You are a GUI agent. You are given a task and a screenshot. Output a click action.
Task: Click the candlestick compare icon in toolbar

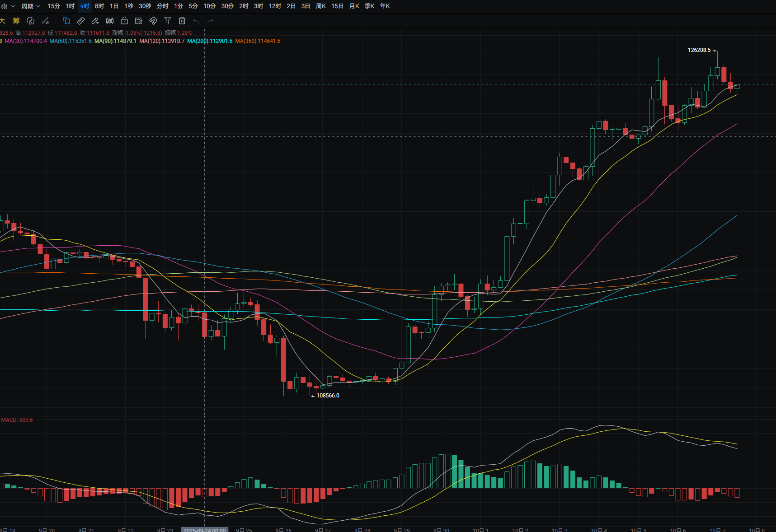click(110, 21)
